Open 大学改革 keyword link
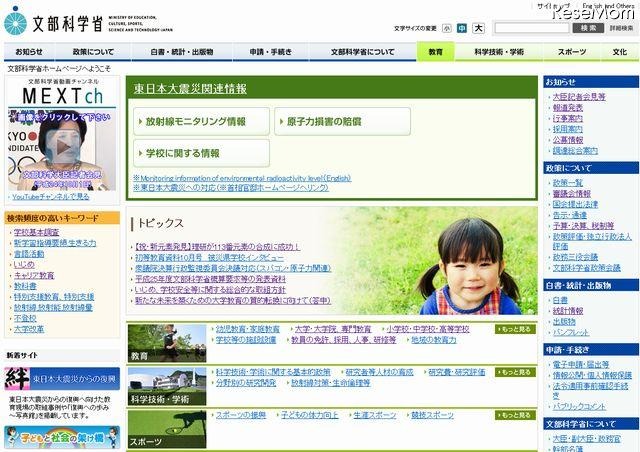The image size is (640, 452). pos(29,329)
